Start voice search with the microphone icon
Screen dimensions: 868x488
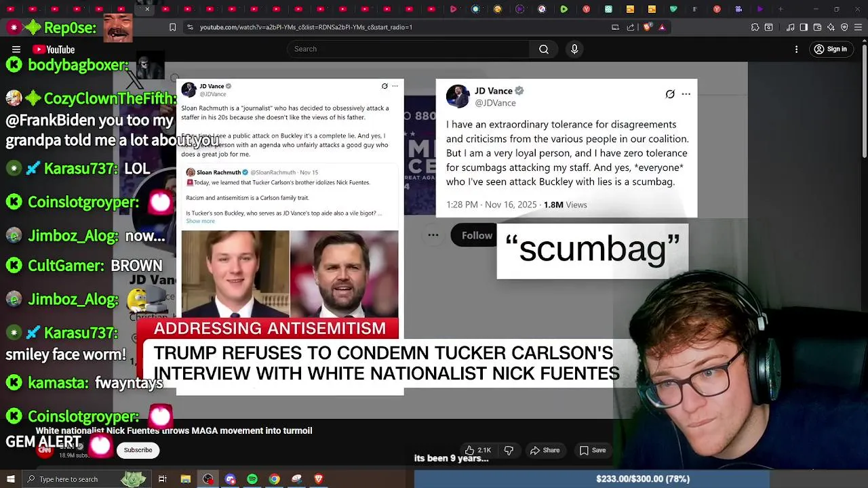pyautogui.click(x=574, y=49)
